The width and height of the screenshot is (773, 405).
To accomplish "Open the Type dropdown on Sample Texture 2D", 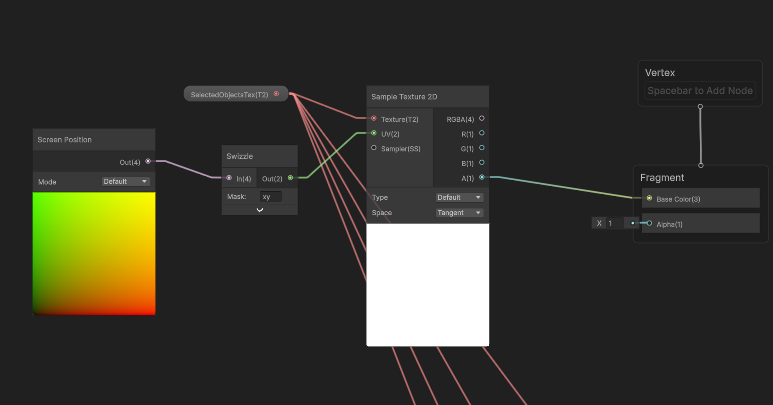I will pyautogui.click(x=459, y=197).
